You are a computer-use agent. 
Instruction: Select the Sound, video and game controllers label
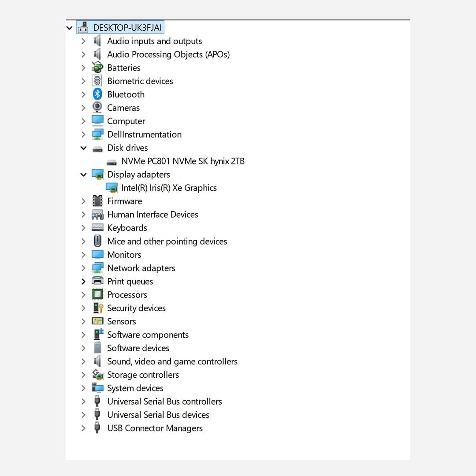[172, 361]
